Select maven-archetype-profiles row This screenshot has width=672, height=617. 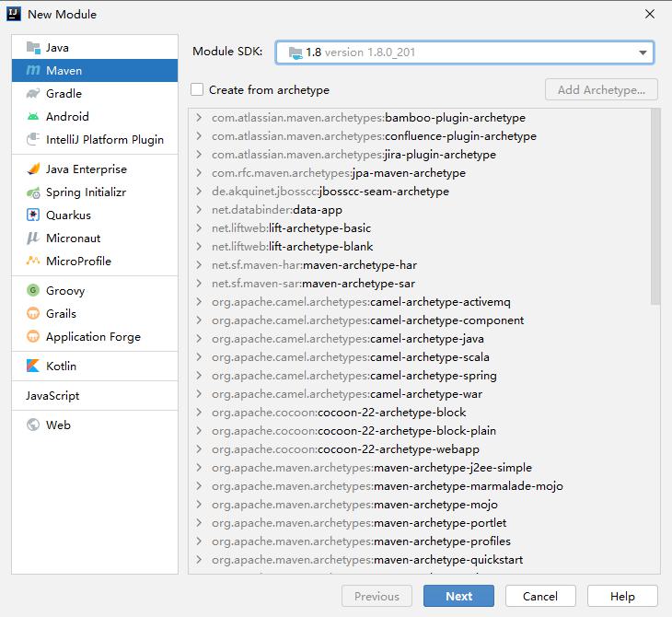point(420,541)
